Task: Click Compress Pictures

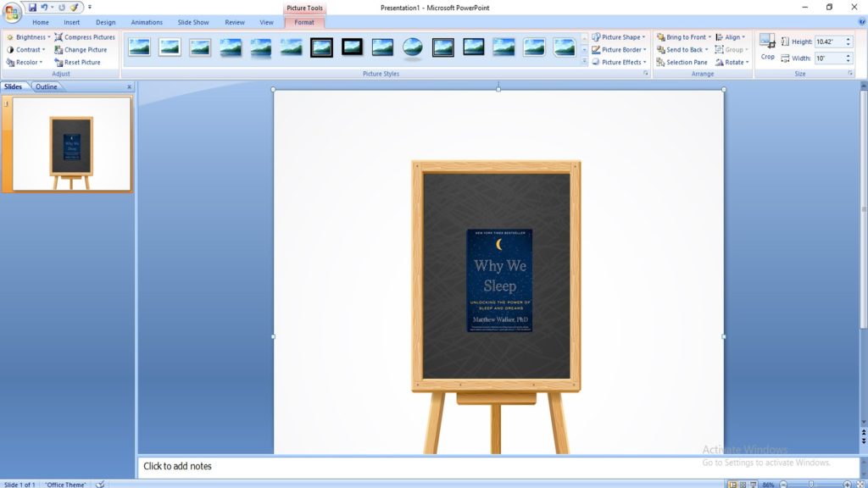Action: click(85, 37)
